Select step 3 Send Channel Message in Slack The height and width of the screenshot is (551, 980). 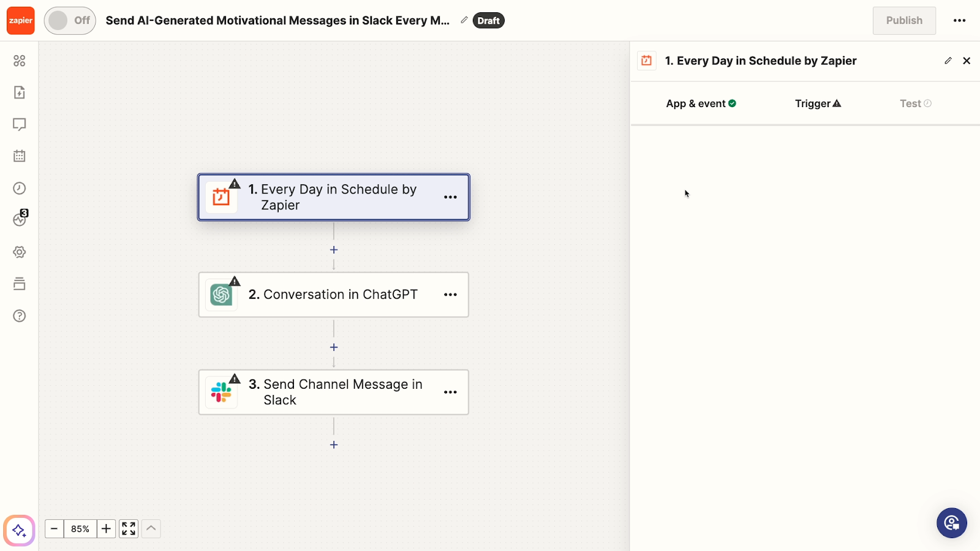point(334,392)
